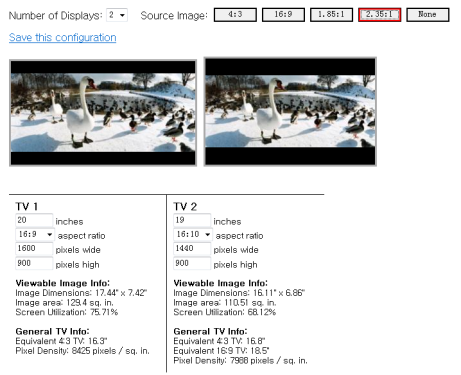The height and width of the screenshot is (375, 461).
Task: Click the TV 1 heading
Action: coord(27,207)
